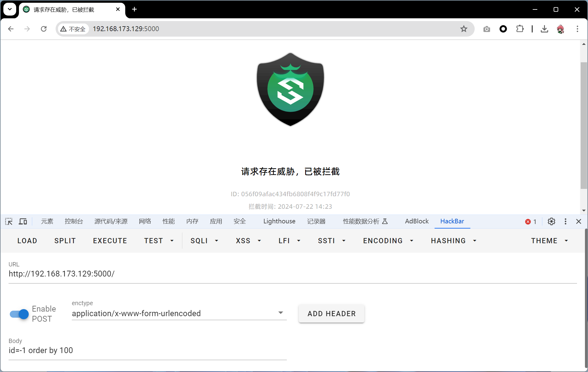588x372 pixels.
Task: Click into the Body input field
Action: pos(148,351)
